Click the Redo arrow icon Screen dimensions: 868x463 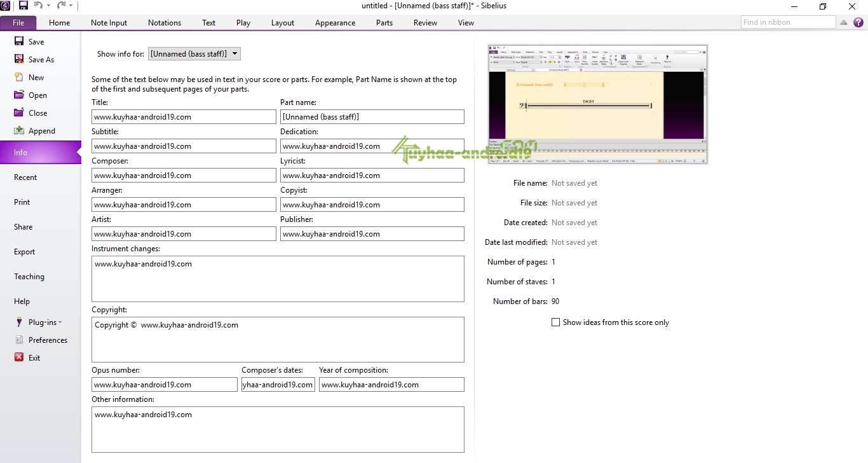pos(61,6)
